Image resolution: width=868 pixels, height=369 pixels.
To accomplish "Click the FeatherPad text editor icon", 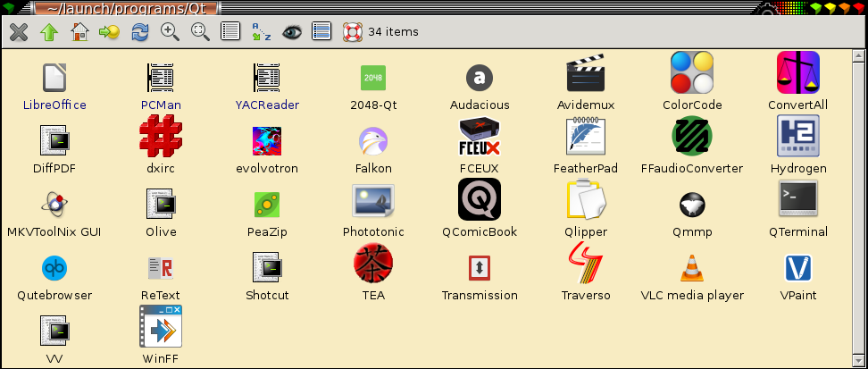I will pyautogui.click(x=586, y=136).
